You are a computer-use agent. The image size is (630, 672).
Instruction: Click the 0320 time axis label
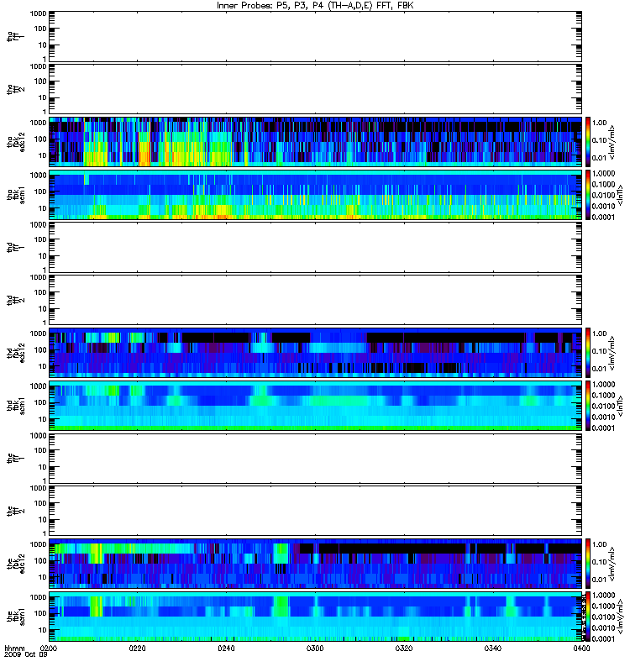pos(404,648)
